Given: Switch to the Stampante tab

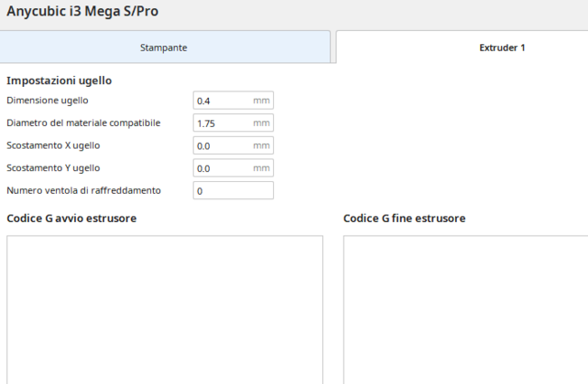Looking at the screenshot, I should pyautogui.click(x=164, y=47).
